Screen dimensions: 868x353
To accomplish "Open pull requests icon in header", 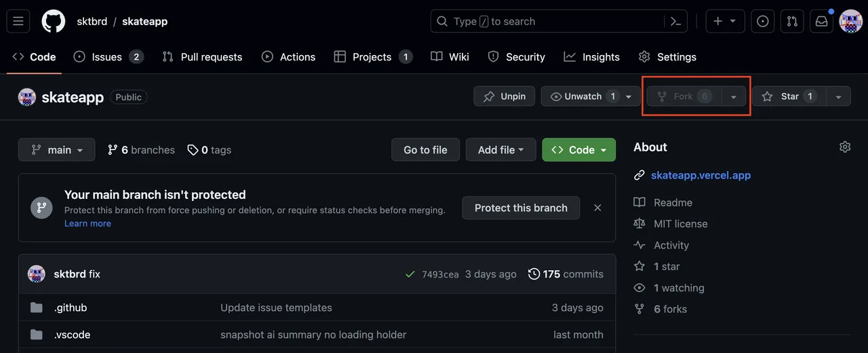I will 792,21.
